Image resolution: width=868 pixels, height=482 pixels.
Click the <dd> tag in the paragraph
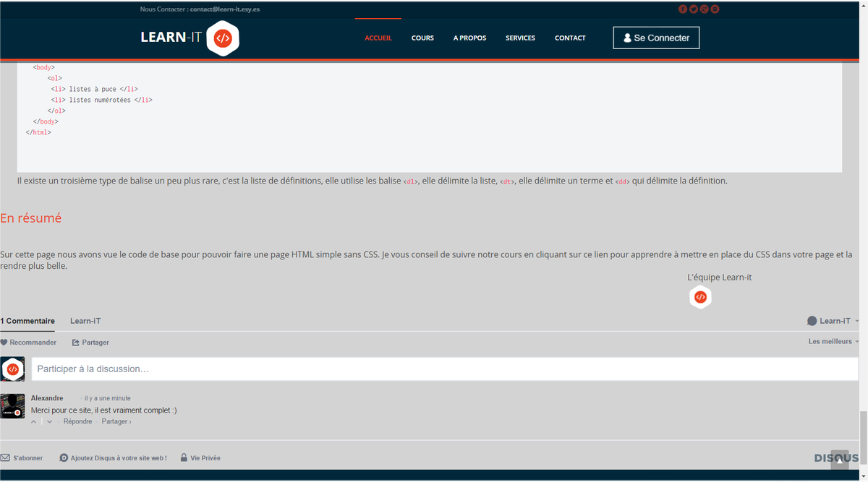622,181
